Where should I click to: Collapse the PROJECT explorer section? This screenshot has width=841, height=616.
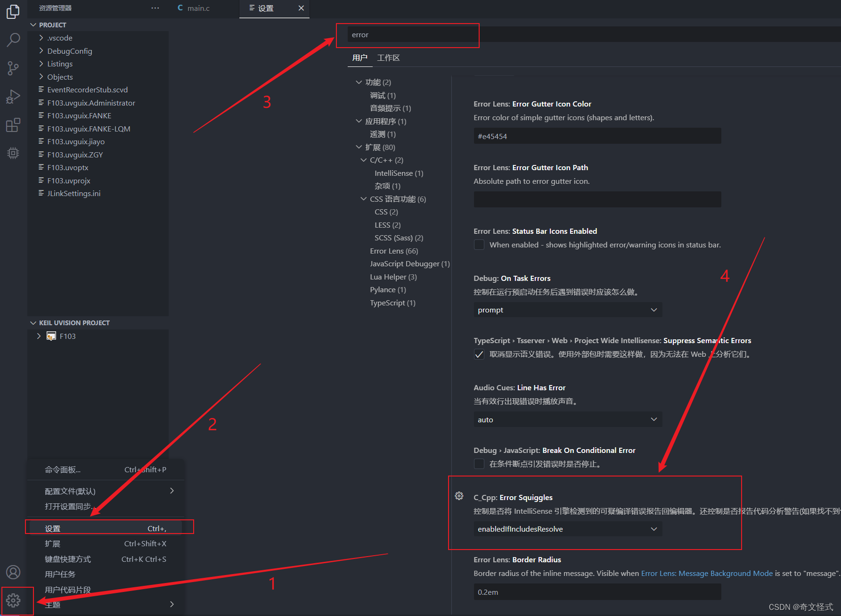(33, 25)
